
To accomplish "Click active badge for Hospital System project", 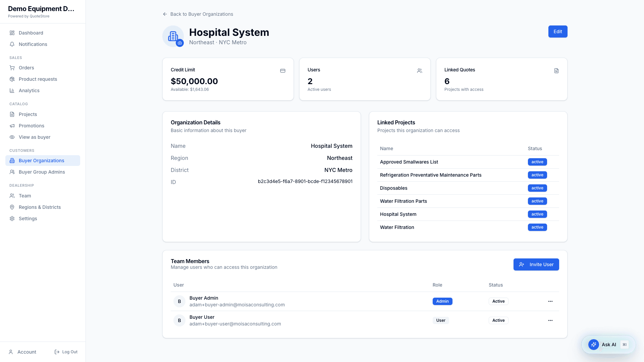I will click(x=537, y=214).
